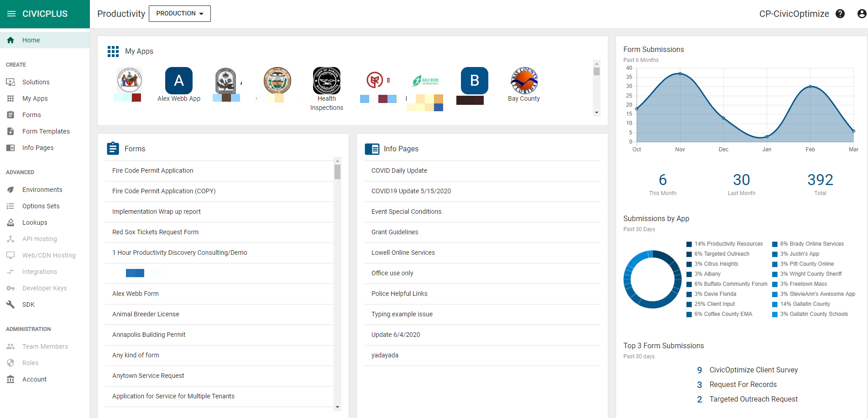Open the Lowell Online Services info page

482,253
